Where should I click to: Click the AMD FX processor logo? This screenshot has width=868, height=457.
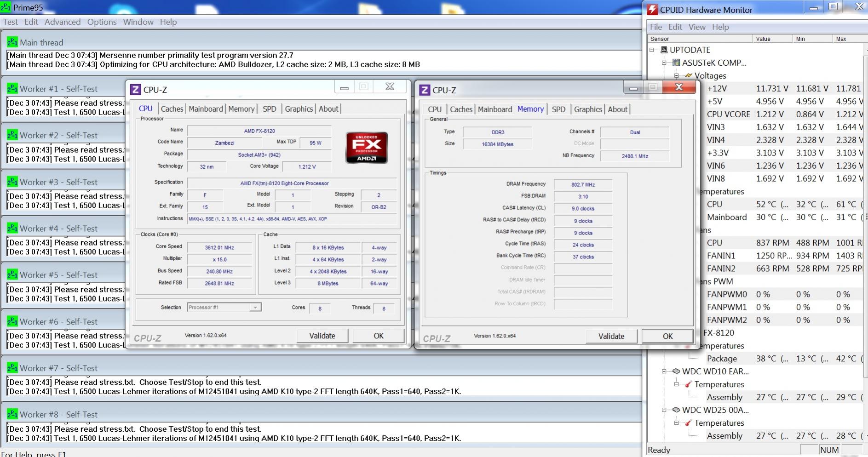click(x=367, y=148)
